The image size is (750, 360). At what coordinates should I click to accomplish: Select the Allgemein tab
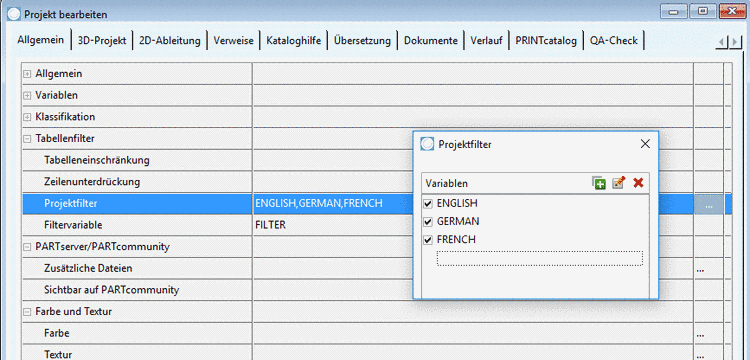tap(41, 40)
